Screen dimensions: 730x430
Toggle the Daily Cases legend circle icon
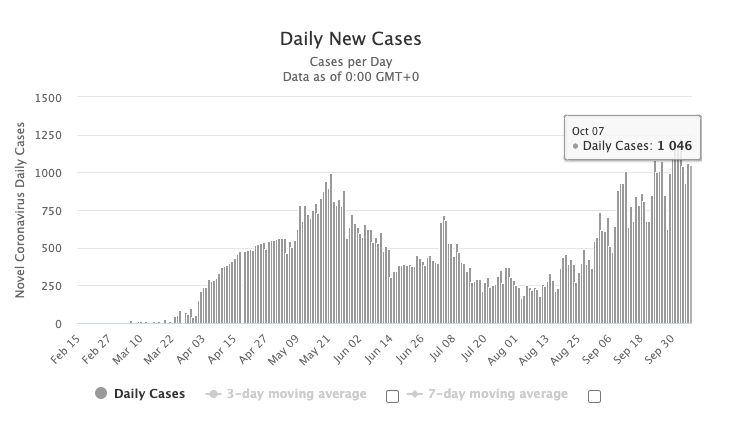101,393
